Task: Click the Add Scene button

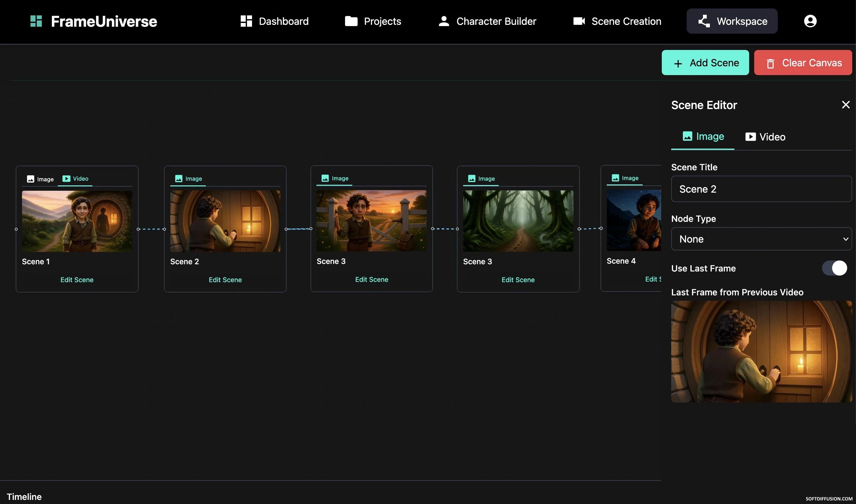Action: 705,63
